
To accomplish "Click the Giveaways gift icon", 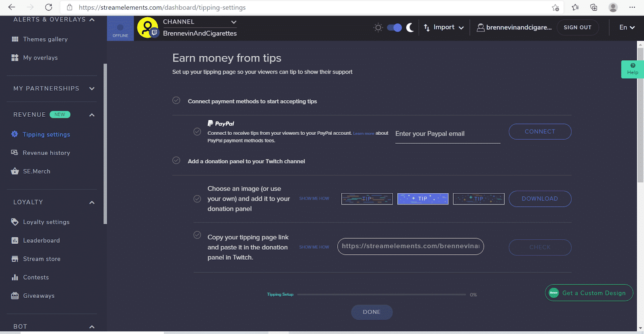I will 15,296.
